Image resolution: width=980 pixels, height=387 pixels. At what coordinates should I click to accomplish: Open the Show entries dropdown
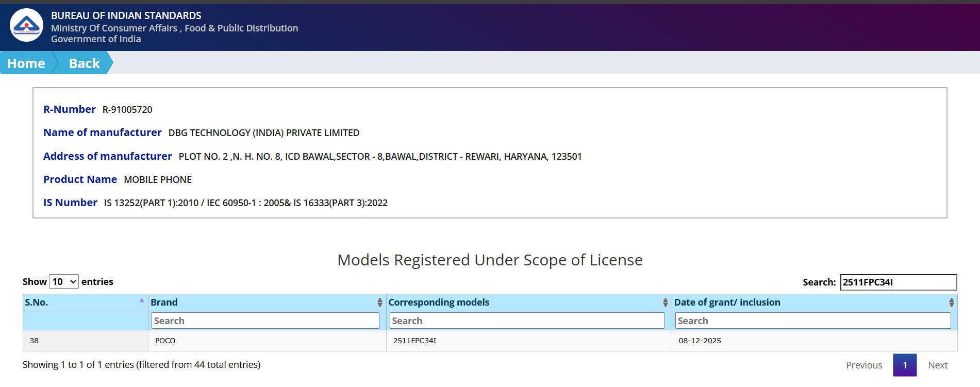tap(64, 282)
